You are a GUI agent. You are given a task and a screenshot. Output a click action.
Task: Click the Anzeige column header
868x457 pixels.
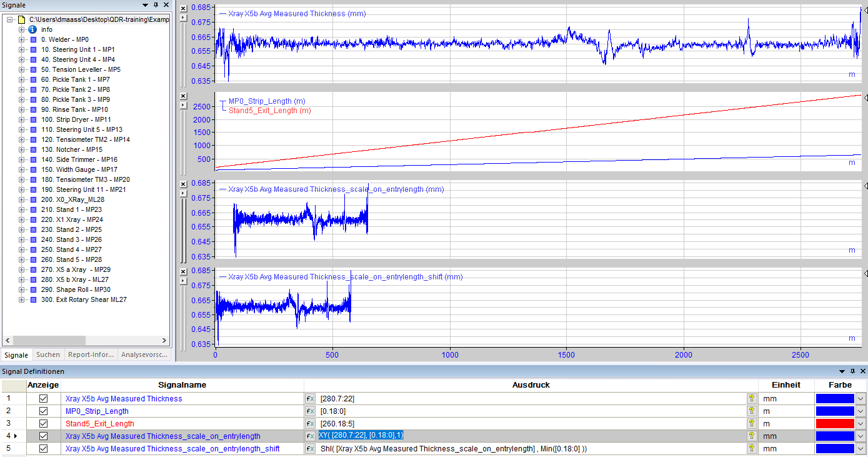pos(43,385)
